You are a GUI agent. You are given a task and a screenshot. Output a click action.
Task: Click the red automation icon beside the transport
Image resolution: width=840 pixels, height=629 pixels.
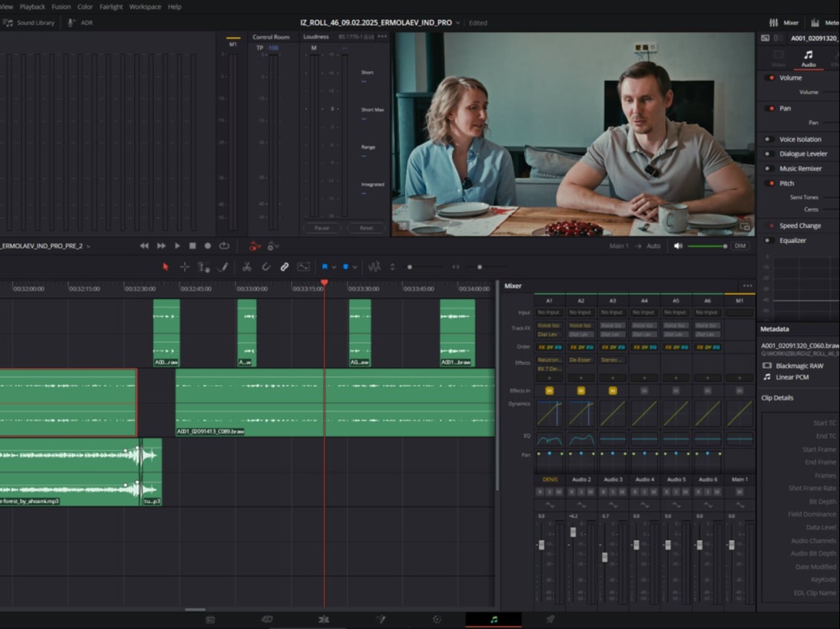pyautogui.click(x=255, y=246)
